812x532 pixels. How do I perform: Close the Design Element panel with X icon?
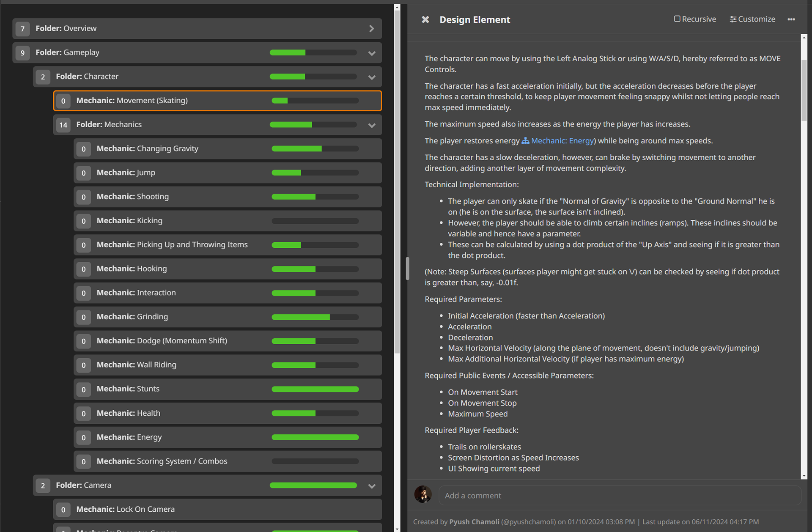coord(425,19)
